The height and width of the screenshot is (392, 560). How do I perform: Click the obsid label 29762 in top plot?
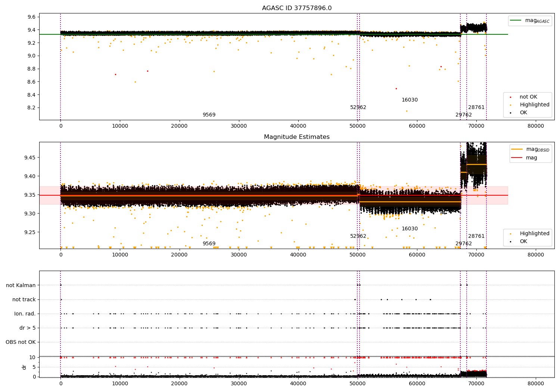[x=464, y=115]
